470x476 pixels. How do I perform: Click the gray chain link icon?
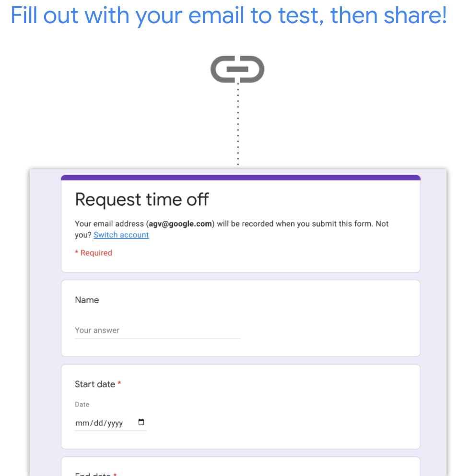coord(237,69)
